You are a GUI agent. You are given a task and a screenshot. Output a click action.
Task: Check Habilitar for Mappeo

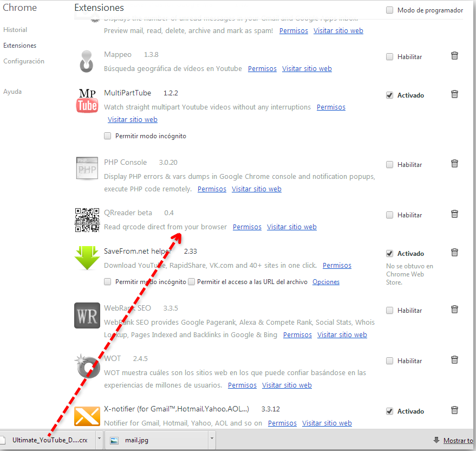click(389, 57)
